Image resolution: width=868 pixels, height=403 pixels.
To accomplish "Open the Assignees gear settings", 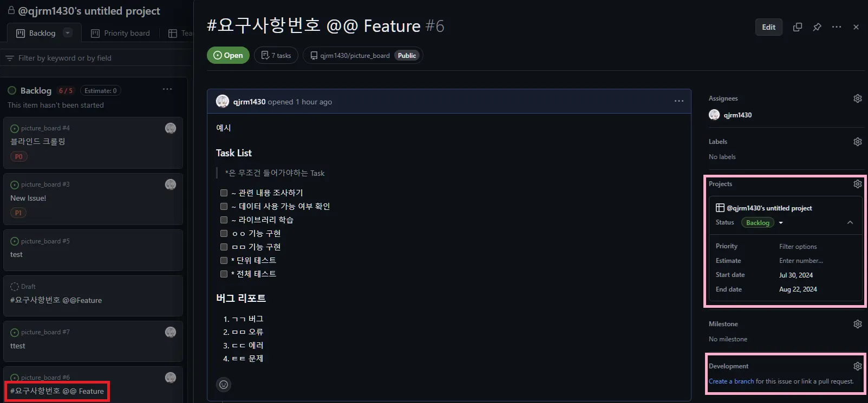I will click(x=857, y=98).
